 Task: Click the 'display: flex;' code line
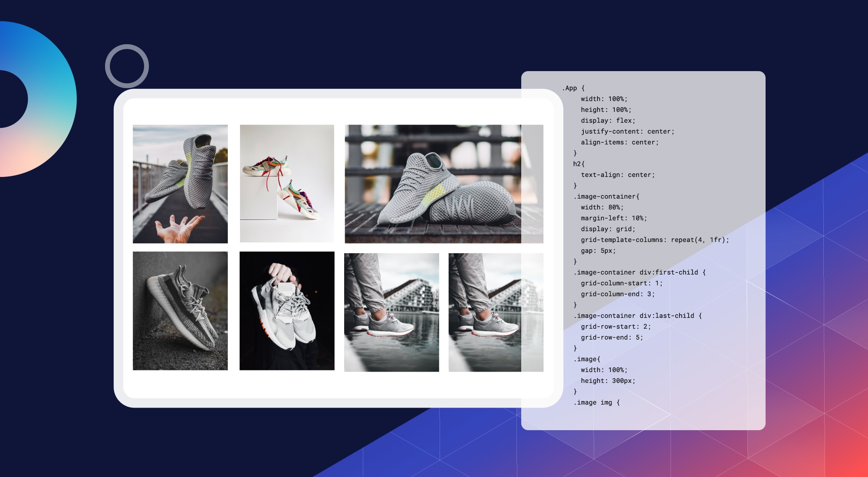[608, 121]
